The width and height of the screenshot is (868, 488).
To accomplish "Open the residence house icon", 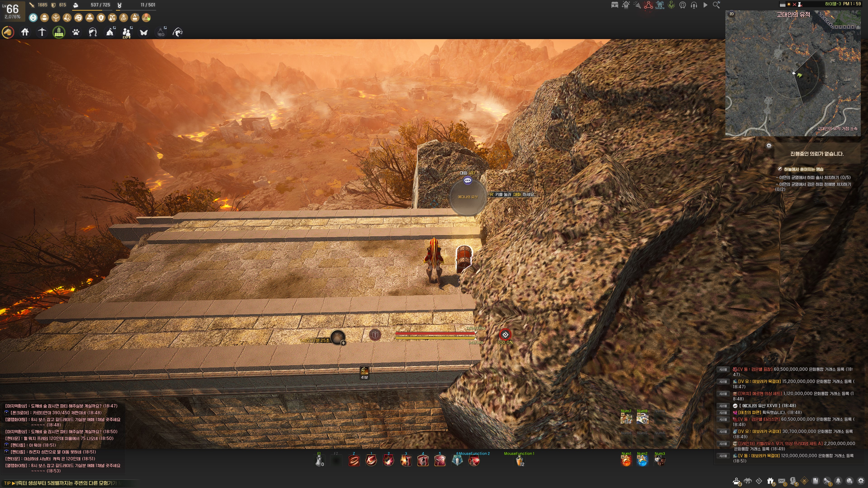I will click(25, 32).
